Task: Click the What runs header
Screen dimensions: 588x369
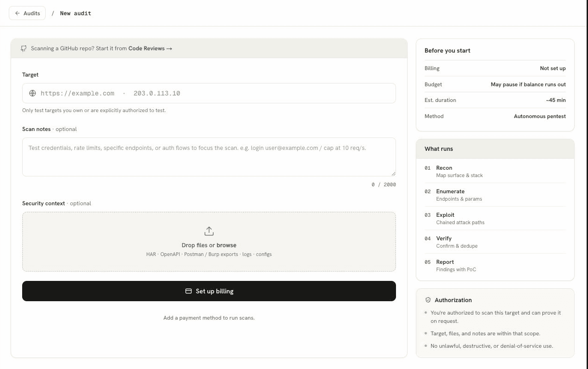Action: click(495, 149)
